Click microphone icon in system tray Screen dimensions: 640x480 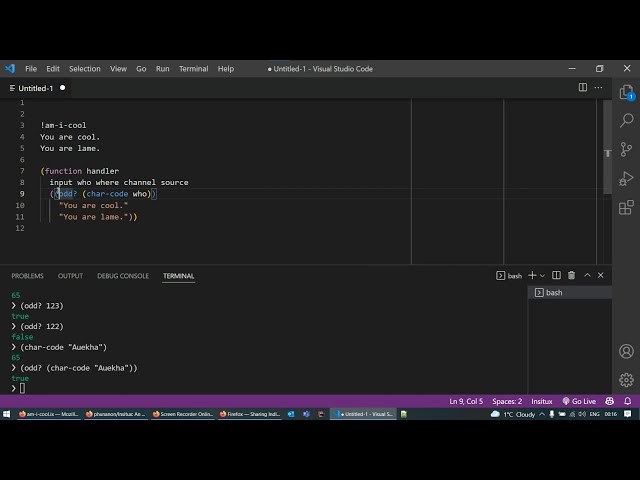[x=552, y=414]
